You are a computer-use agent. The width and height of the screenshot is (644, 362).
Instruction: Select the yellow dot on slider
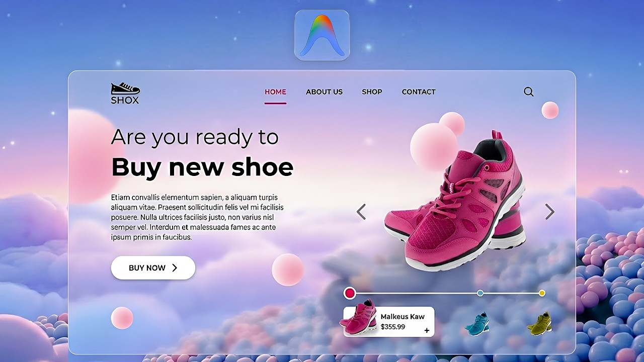coord(542,293)
